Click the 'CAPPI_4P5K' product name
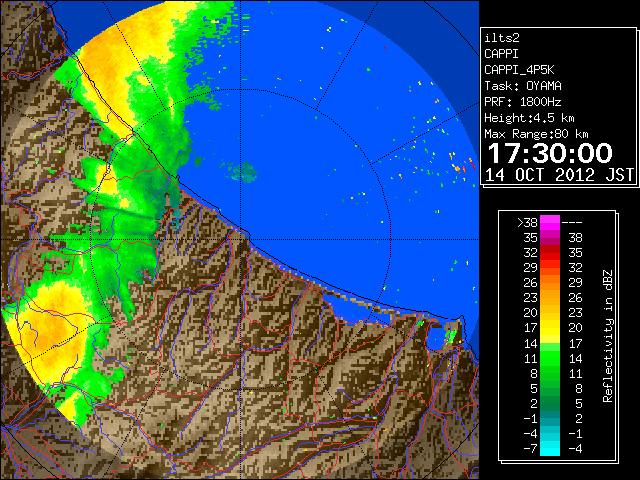 coord(519,70)
